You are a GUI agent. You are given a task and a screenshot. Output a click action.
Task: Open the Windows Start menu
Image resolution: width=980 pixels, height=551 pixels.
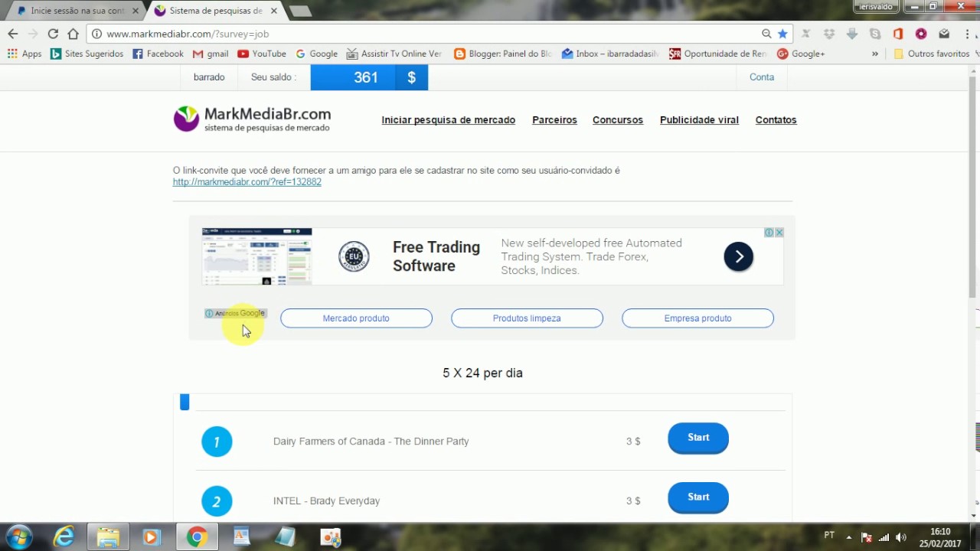18,537
